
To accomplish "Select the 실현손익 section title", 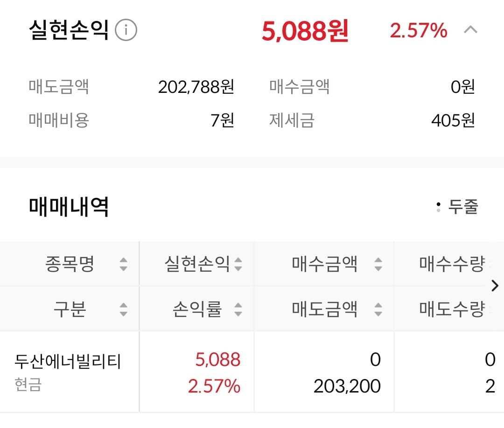I will (69, 31).
